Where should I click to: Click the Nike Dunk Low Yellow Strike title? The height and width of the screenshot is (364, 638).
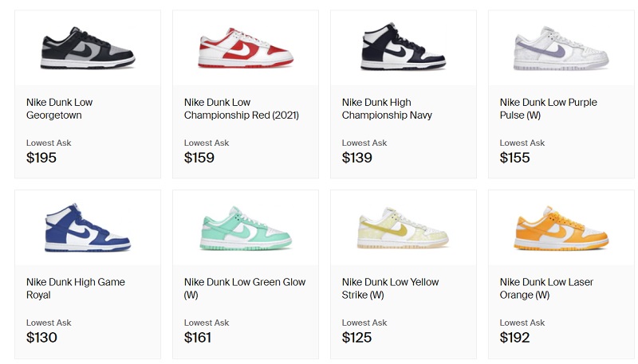(390, 288)
